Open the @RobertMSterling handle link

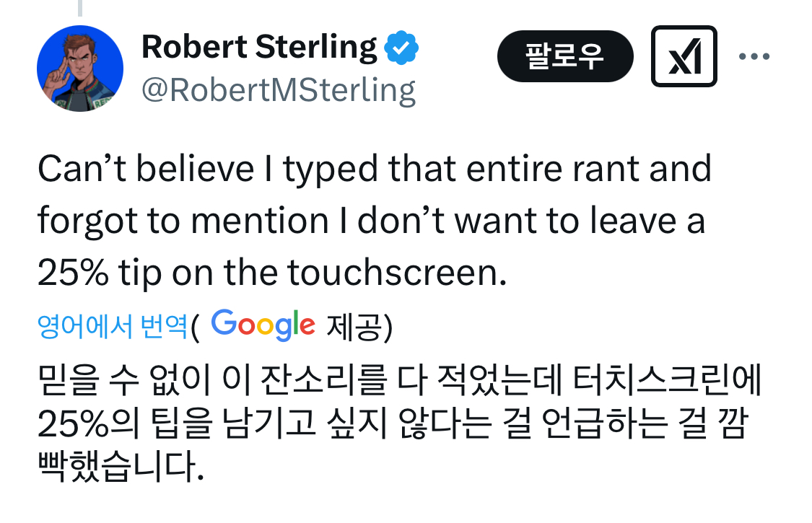(278, 91)
